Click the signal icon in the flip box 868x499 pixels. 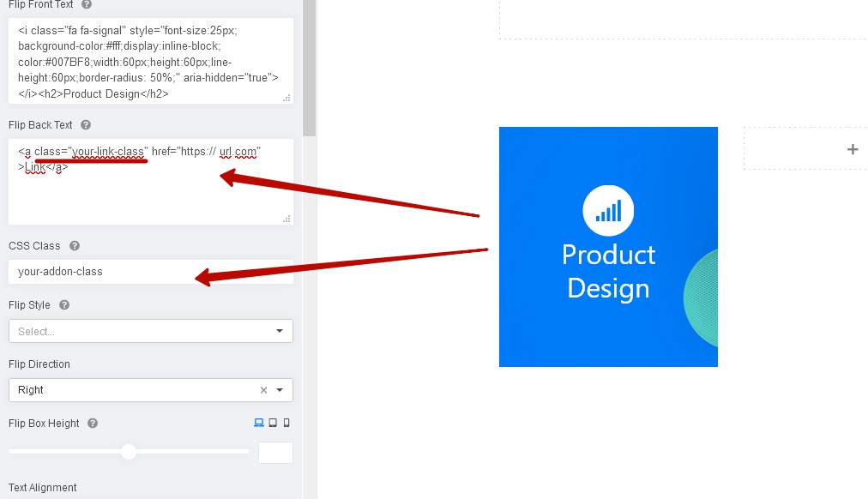[x=608, y=210]
